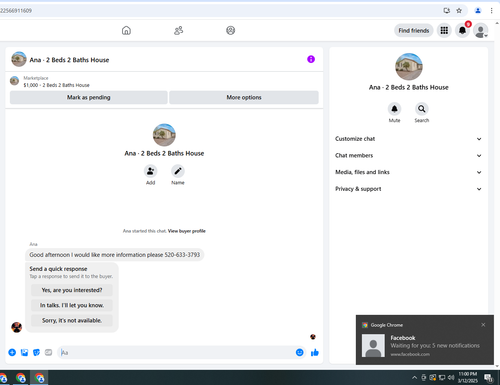The width and height of the screenshot is (500, 385).
Task: Click the volume icon in system tray
Action: tap(451, 378)
